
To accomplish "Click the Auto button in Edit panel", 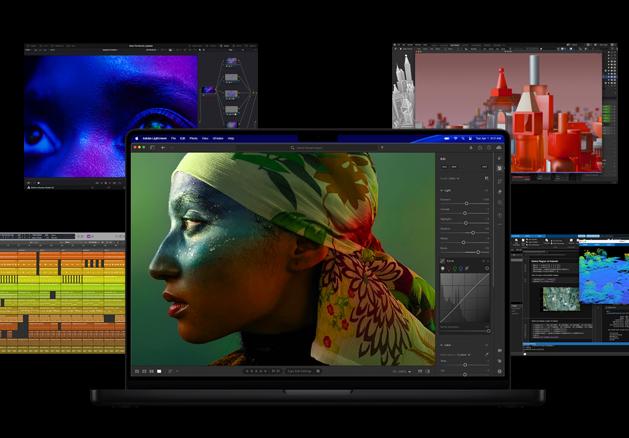I will click(x=445, y=167).
